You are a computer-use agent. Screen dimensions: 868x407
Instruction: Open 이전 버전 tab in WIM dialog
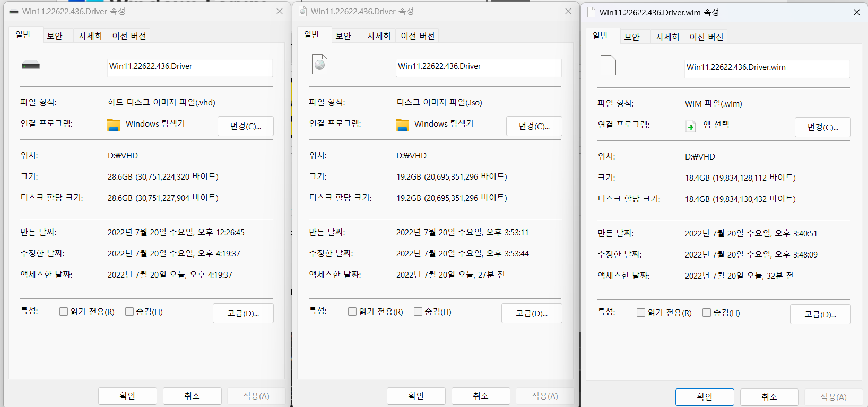pyautogui.click(x=706, y=37)
